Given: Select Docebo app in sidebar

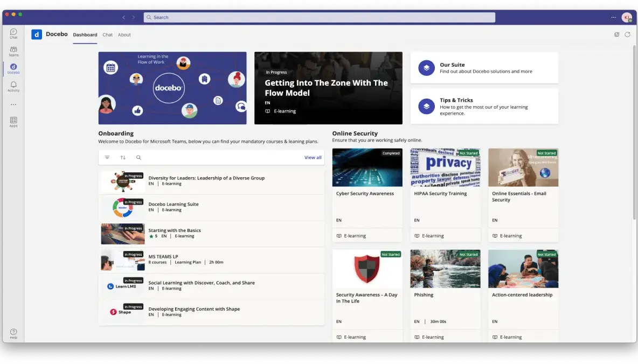Looking at the screenshot, I should [x=13, y=68].
